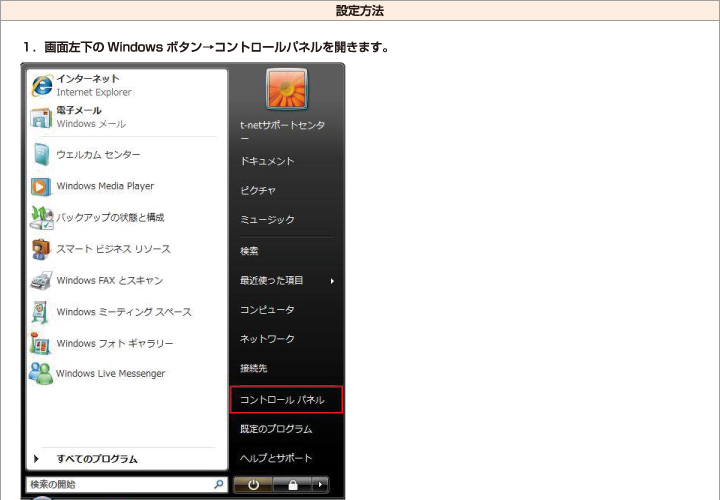
Task: Click the Windows Live Messenger label
Action: click(x=110, y=374)
